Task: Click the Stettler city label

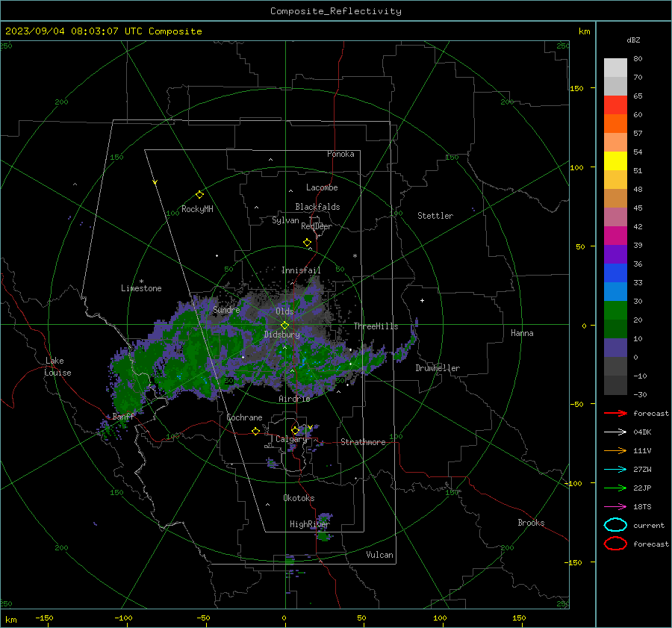Action: (x=435, y=216)
